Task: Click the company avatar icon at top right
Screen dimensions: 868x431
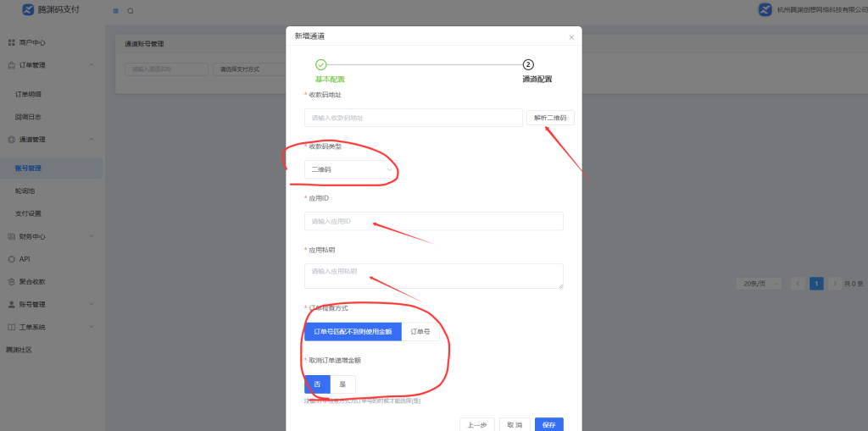Action: [765, 9]
